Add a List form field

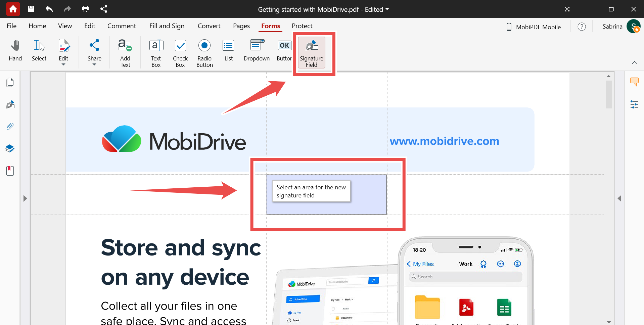pos(228,50)
